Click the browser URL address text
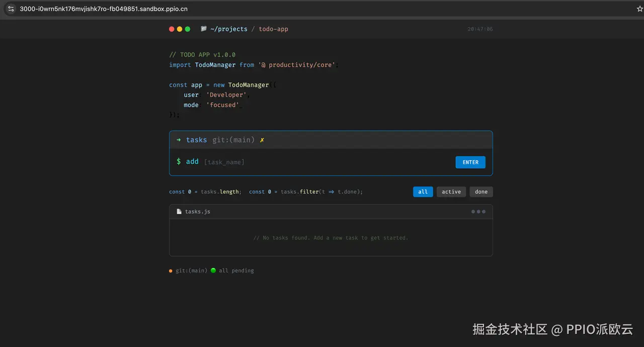The height and width of the screenshot is (347, 644). [x=104, y=9]
